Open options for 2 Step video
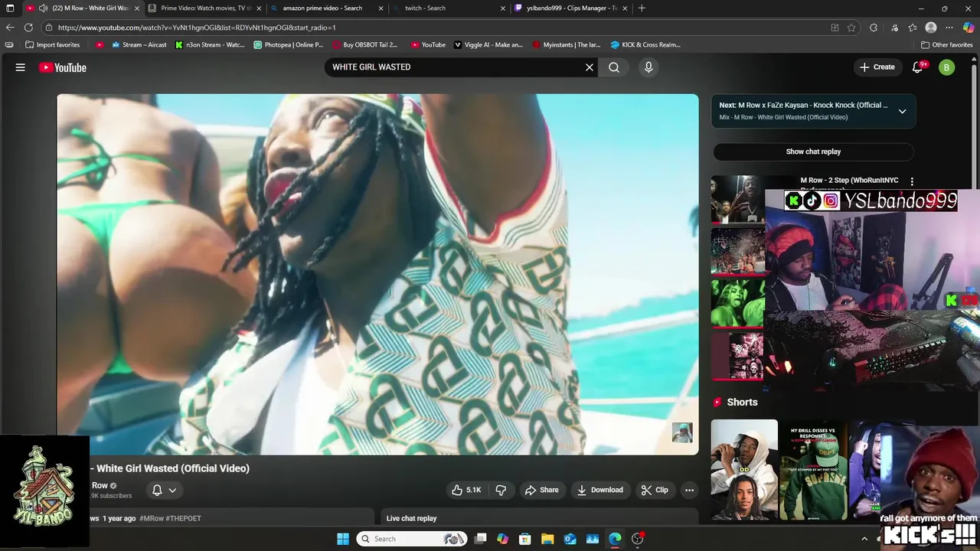 912,181
